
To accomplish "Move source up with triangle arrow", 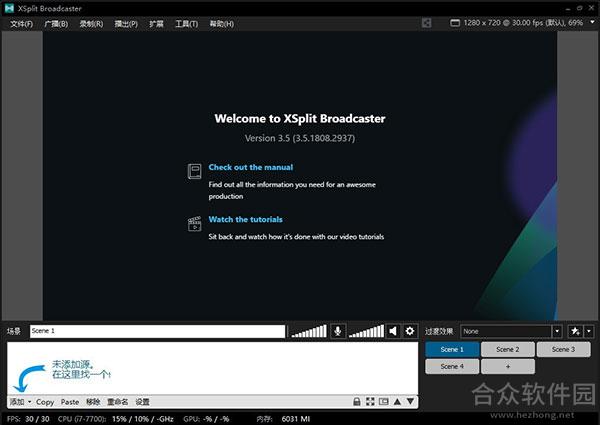I will pos(397,402).
